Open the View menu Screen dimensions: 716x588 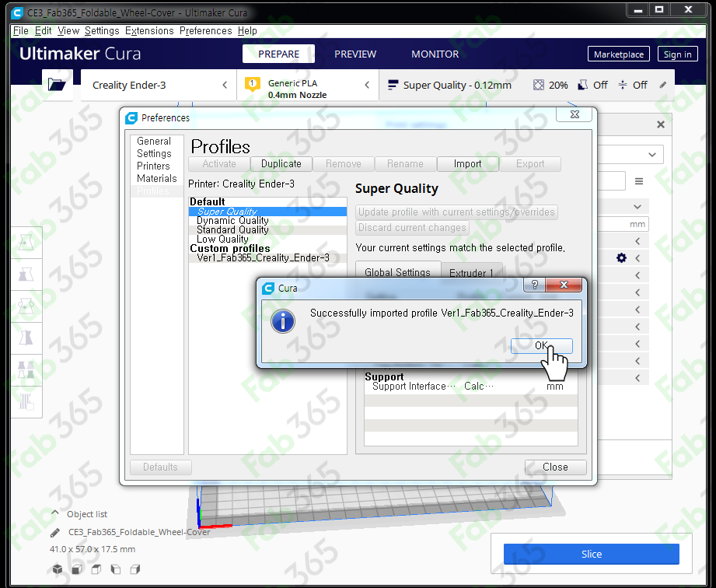[68, 30]
